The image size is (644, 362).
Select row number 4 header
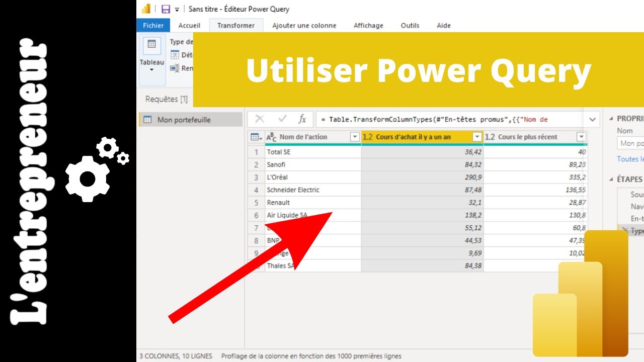(x=256, y=190)
